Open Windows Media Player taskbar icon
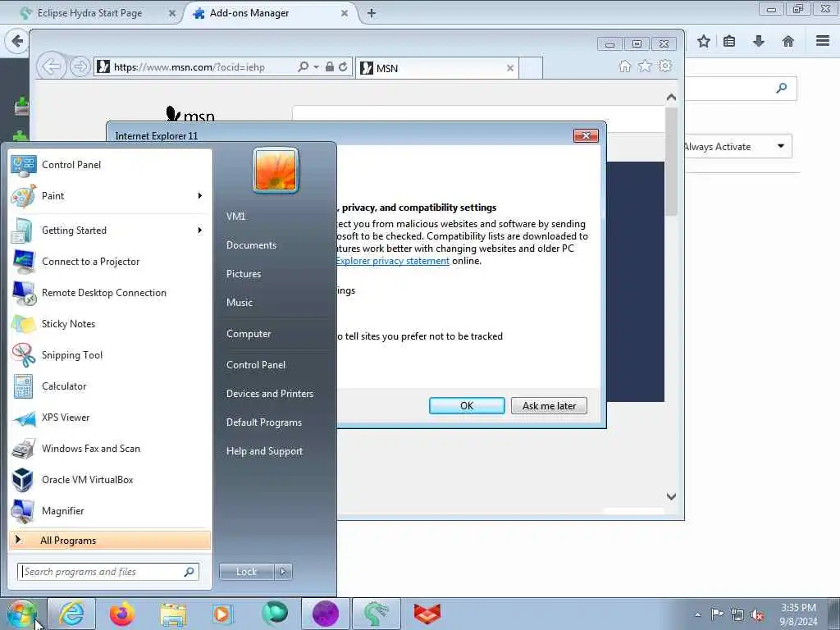 click(x=222, y=614)
